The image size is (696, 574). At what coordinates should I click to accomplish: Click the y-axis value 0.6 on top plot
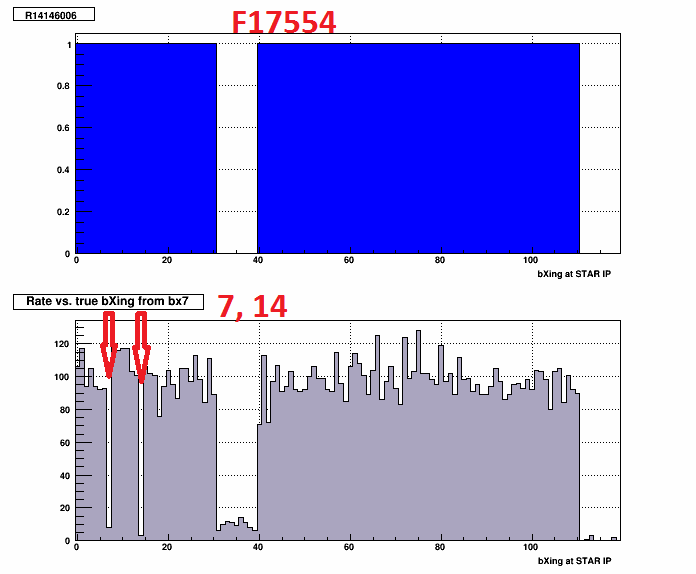tap(63, 128)
